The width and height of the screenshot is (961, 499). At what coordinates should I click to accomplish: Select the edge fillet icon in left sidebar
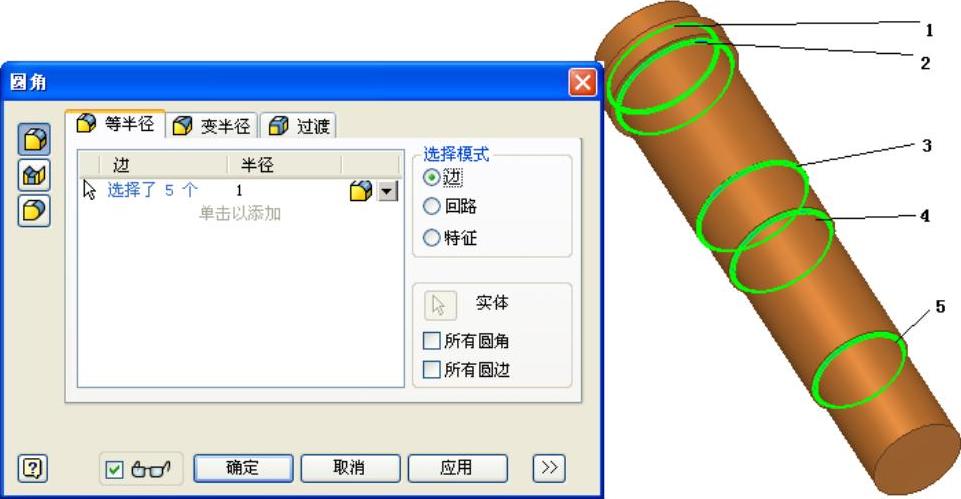pos(34,139)
